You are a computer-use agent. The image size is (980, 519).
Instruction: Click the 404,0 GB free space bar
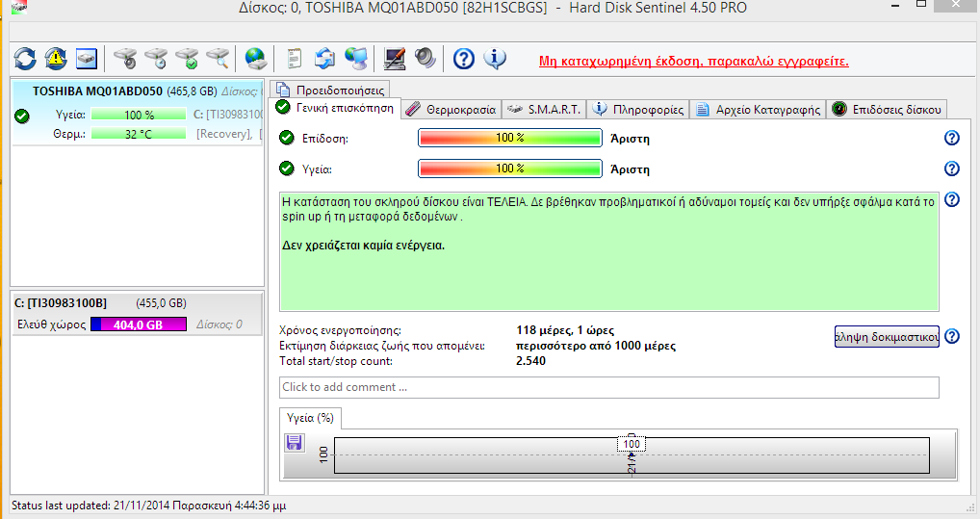139,324
